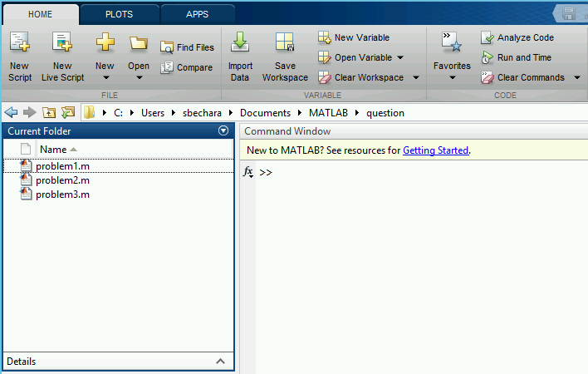Expand the Open Variable dropdown arrow
Screen dimensions: 588x374
pyautogui.click(x=400, y=57)
